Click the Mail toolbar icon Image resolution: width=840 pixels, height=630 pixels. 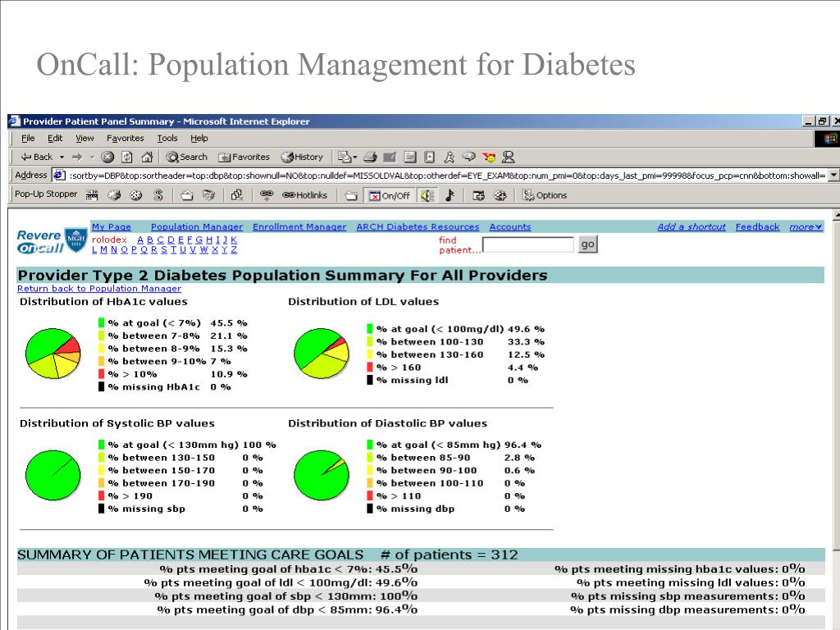(344, 157)
